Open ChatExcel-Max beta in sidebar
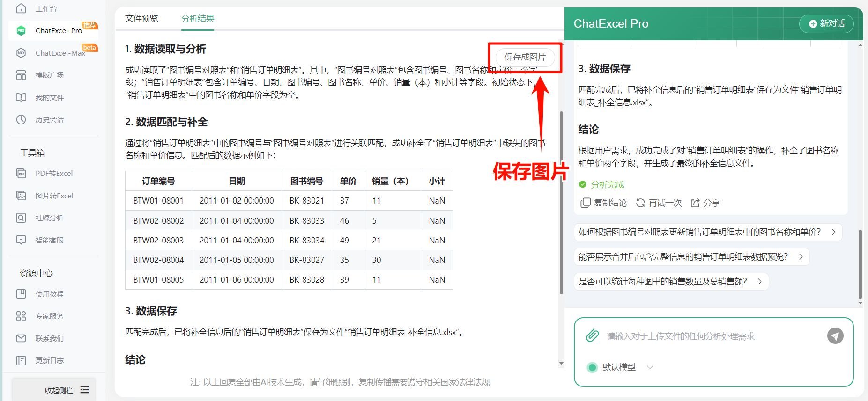Image resolution: width=868 pixels, height=401 pixels. pyautogui.click(x=60, y=53)
